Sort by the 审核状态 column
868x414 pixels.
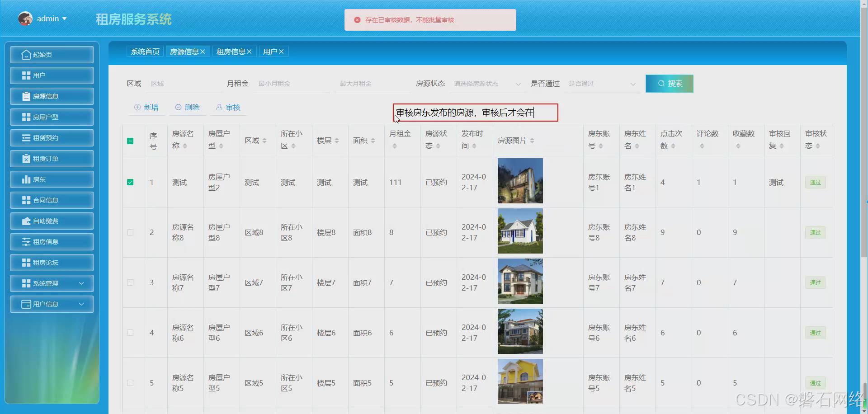pos(818,146)
